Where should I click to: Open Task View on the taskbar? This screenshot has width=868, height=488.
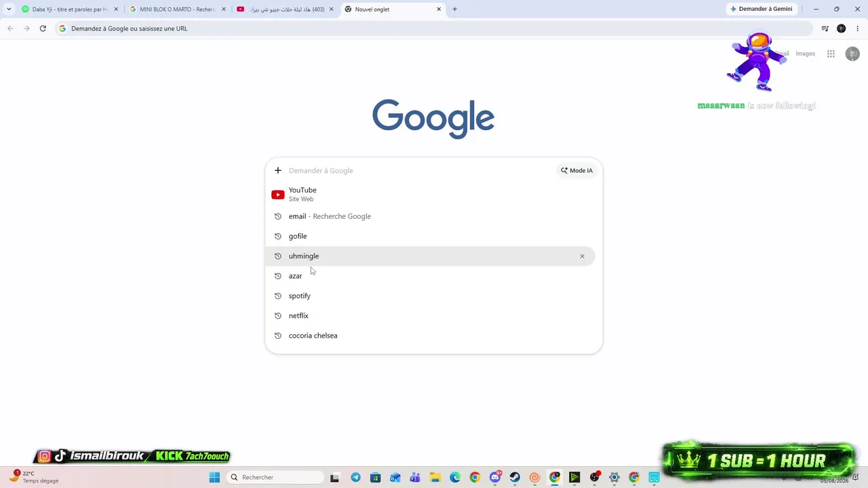click(334, 478)
